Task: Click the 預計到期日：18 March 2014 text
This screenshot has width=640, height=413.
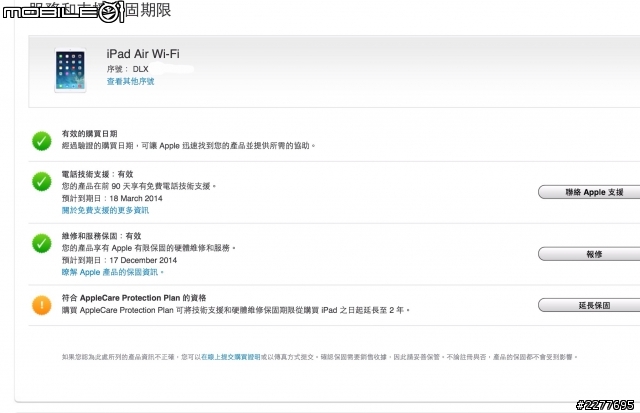Action: click(112, 198)
